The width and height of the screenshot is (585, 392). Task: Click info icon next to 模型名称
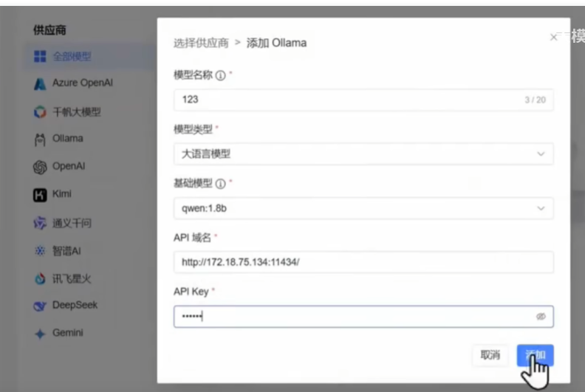[x=221, y=76]
